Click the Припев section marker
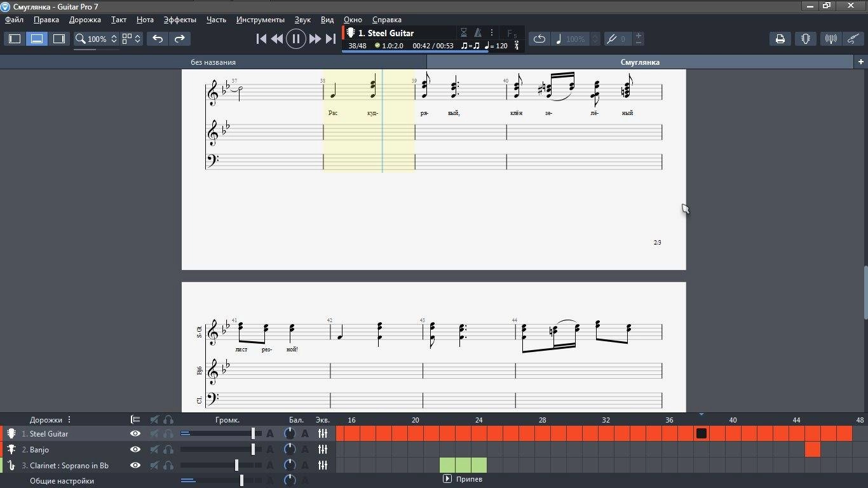Image resolution: width=868 pixels, height=488 pixels. click(x=463, y=479)
